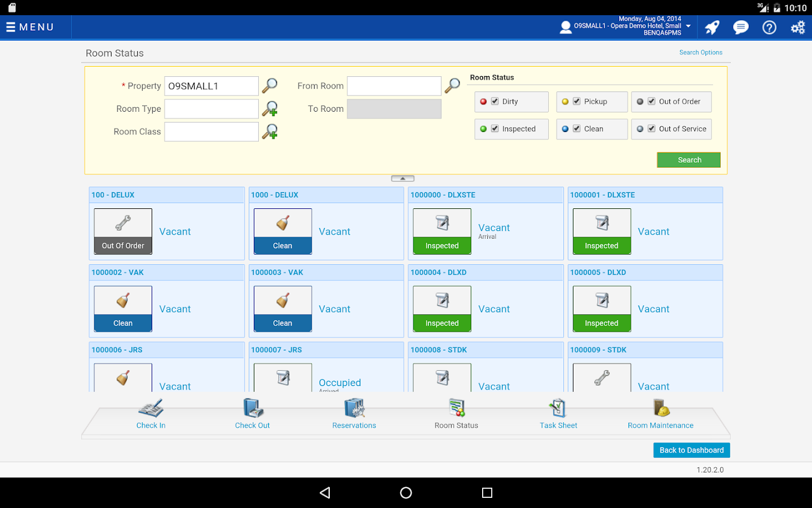Screen dimensions: 812x508
Task: Click Inspected icon of room 1000000
Action: pos(442,231)
